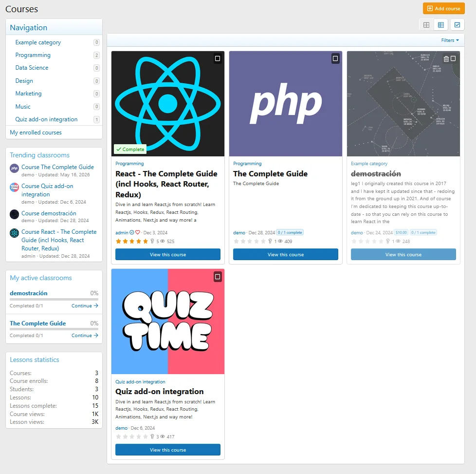
Task: Click Continue arrow for demostración classroom
Action: (85, 305)
